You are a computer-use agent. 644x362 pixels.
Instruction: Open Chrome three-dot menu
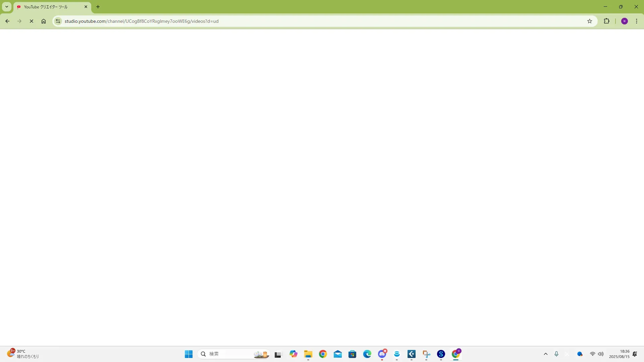click(x=637, y=21)
